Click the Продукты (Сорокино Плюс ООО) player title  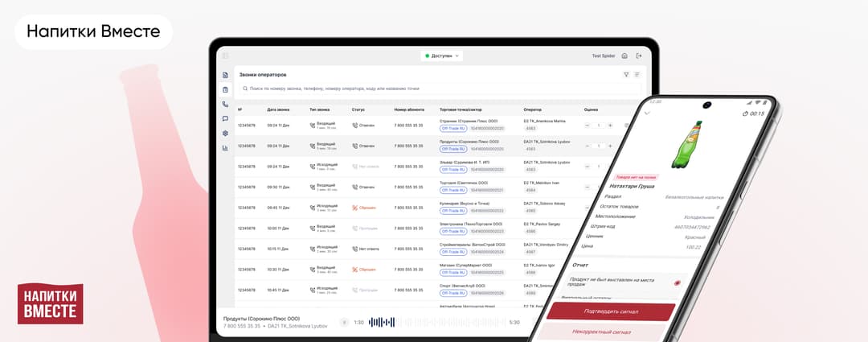click(x=261, y=319)
